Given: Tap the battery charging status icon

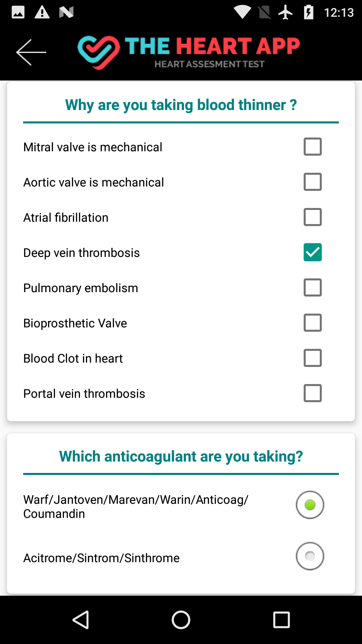Looking at the screenshot, I should coord(308,12).
